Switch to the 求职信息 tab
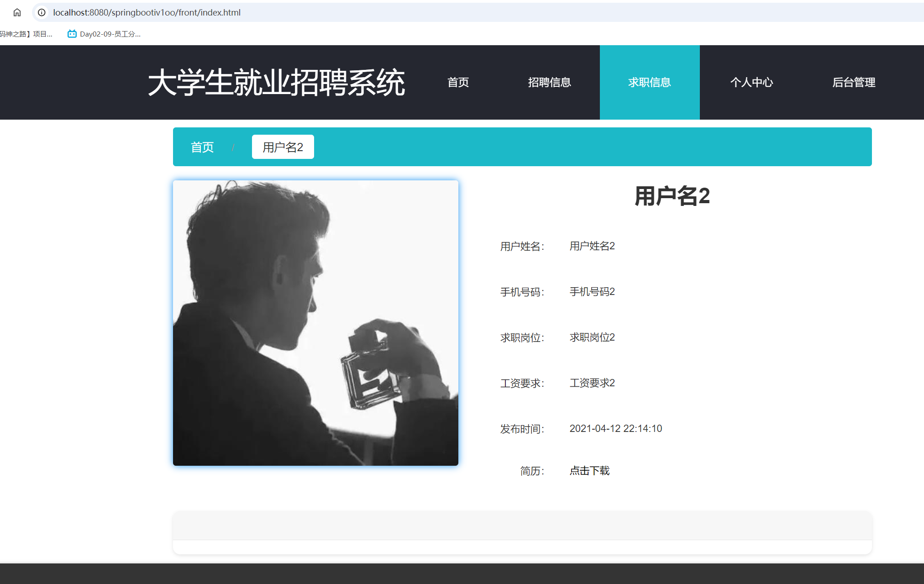The height and width of the screenshot is (584, 924). click(649, 82)
